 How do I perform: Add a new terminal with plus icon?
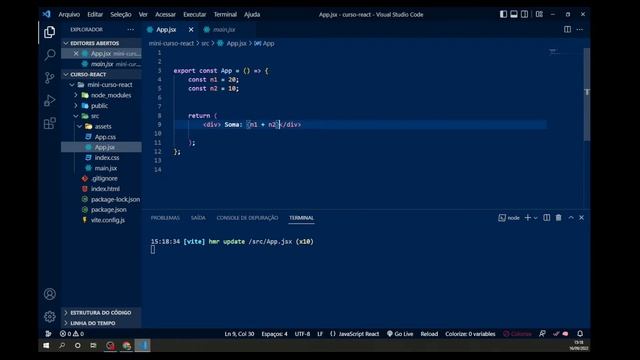click(x=527, y=218)
